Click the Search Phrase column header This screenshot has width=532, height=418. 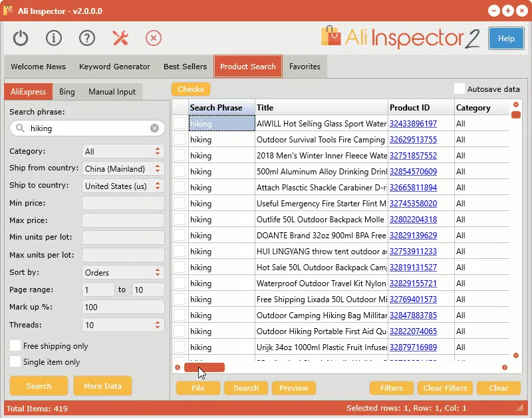point(221,108)
